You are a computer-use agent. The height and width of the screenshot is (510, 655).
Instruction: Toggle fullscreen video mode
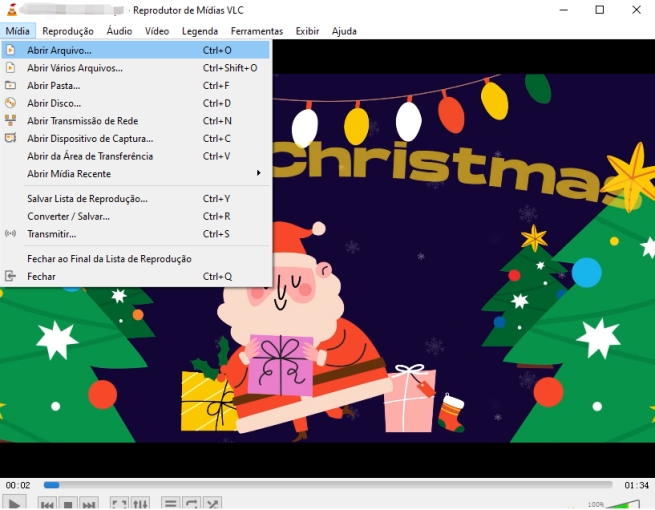(x=119, y=504)
